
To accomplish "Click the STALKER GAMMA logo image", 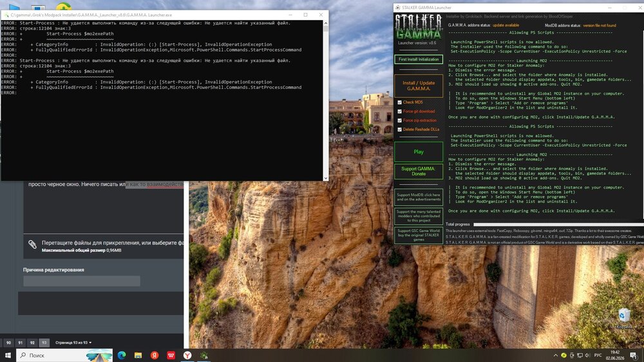I will [418, 26].
